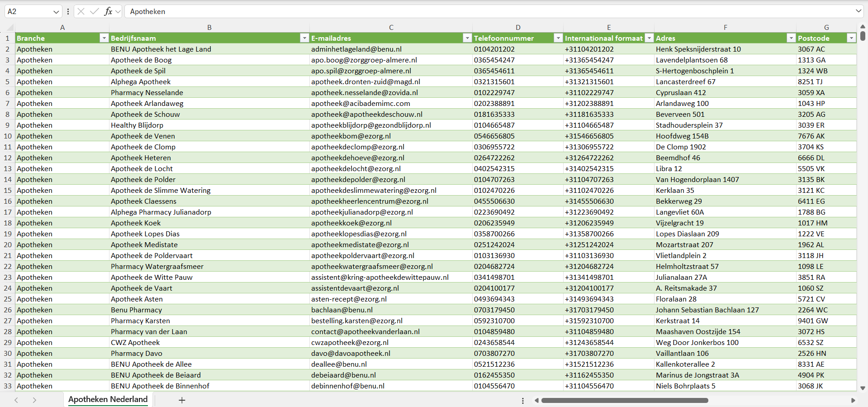Click the next sheet navigation arrow

tap(34, 400)
